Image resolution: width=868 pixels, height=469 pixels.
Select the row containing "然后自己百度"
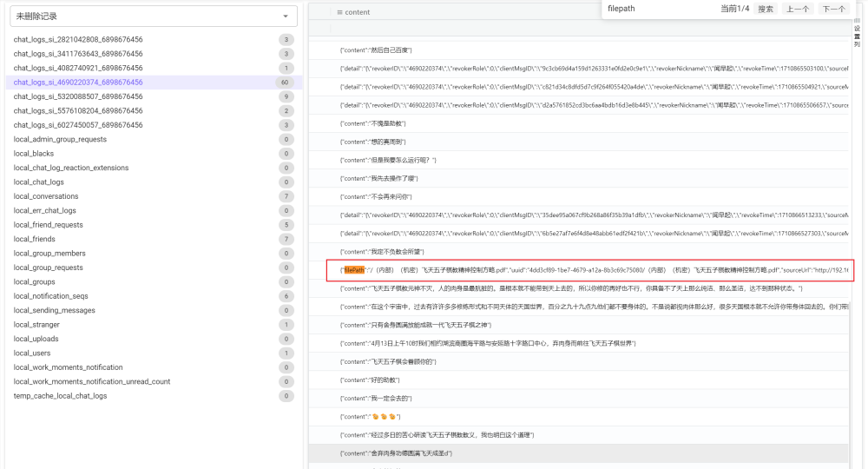[x=590, y=50]
